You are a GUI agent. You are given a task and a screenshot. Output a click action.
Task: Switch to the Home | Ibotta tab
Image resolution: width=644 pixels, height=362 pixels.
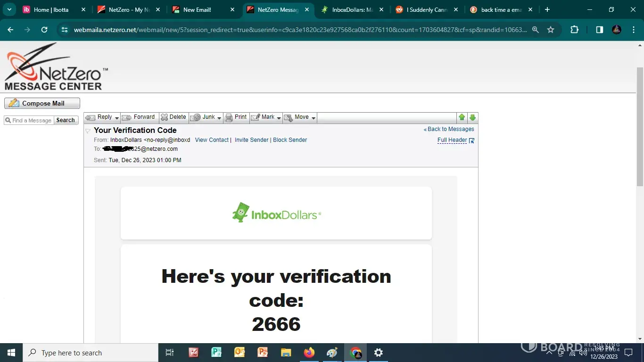(51, 10)
